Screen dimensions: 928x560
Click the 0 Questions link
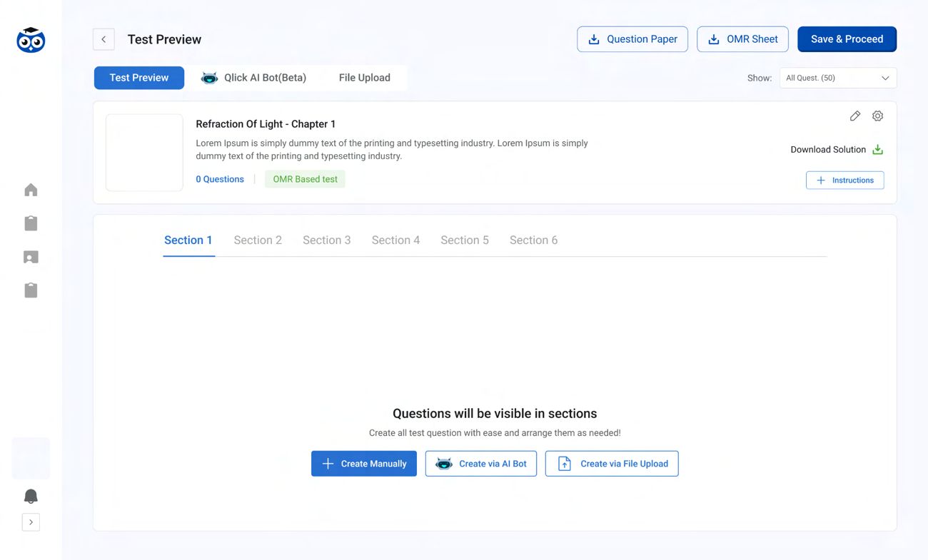click(x=220, y=179)
